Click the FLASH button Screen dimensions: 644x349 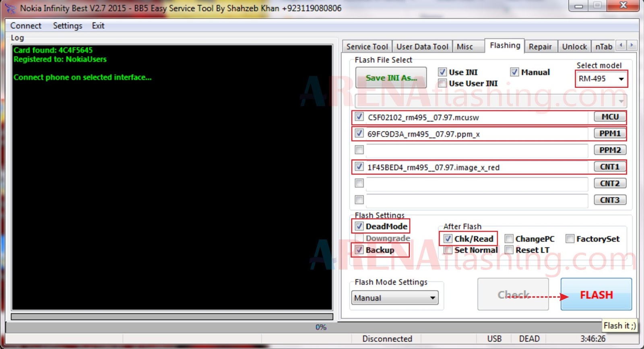click(596, 295)
